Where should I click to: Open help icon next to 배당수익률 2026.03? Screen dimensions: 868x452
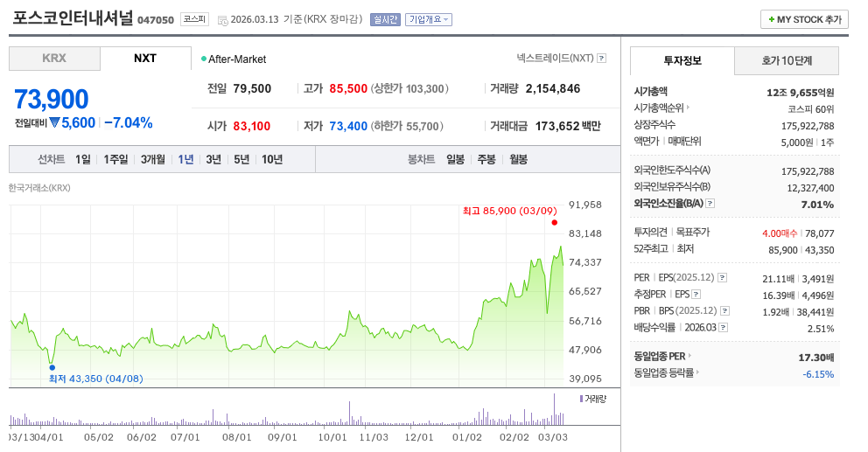(724, 328)
